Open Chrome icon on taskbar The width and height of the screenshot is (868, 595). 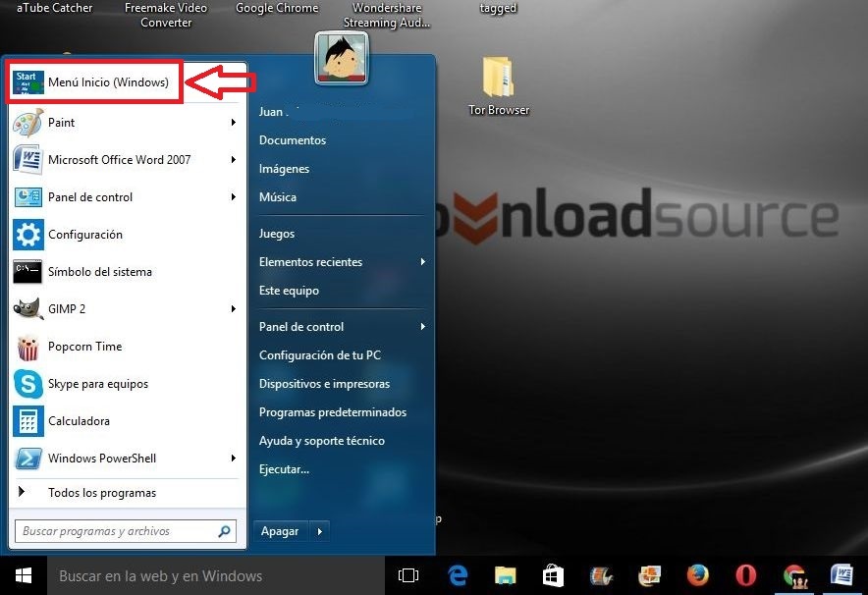tap(795, 575)
